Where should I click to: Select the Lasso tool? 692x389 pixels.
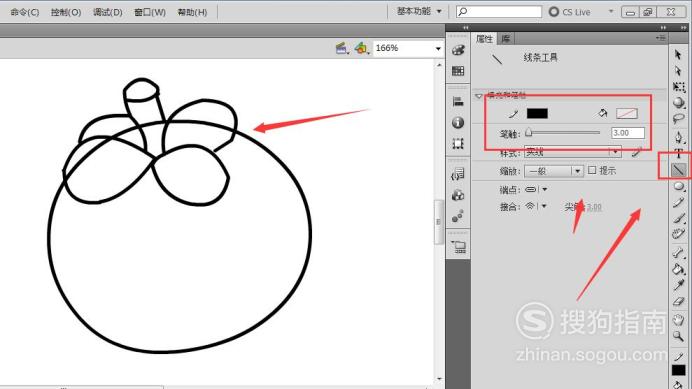(x=678, y=119)
